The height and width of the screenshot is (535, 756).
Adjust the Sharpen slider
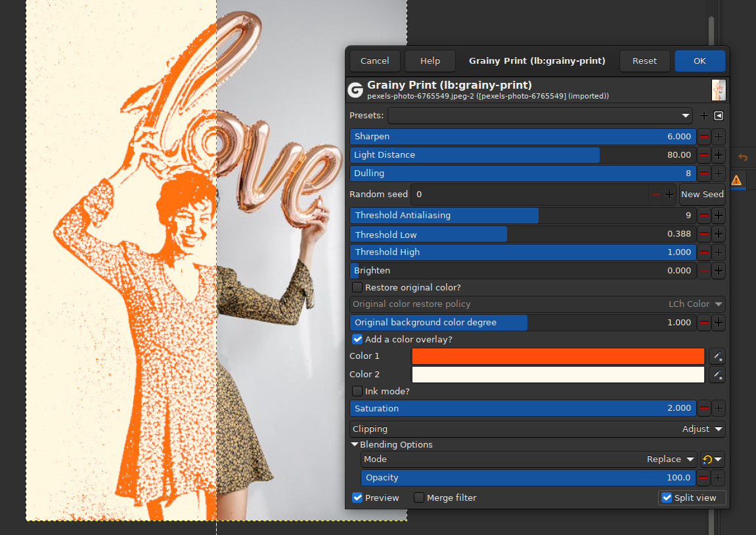(523, 137)
